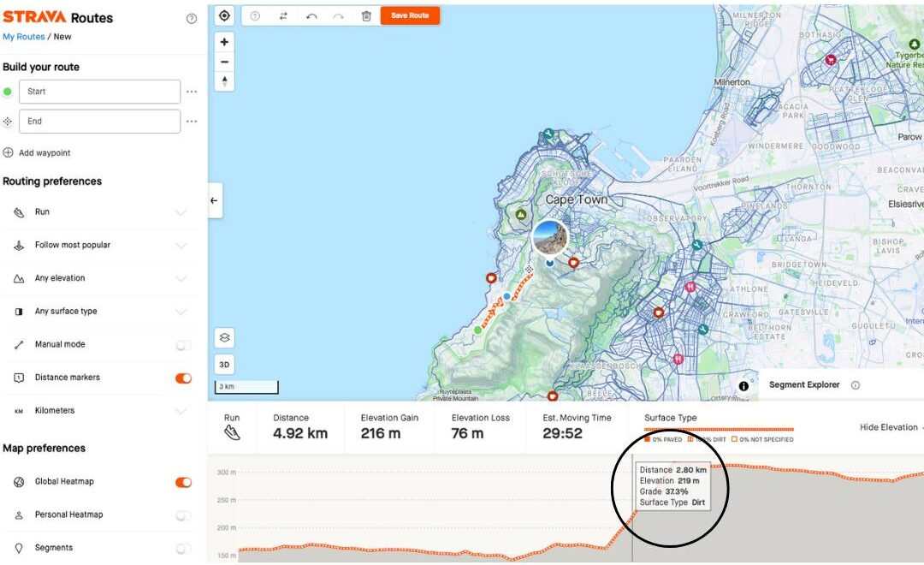The image size is (924, 565).
Task: Click the 0% PAVED legend swatch
Action: (647, 439)
